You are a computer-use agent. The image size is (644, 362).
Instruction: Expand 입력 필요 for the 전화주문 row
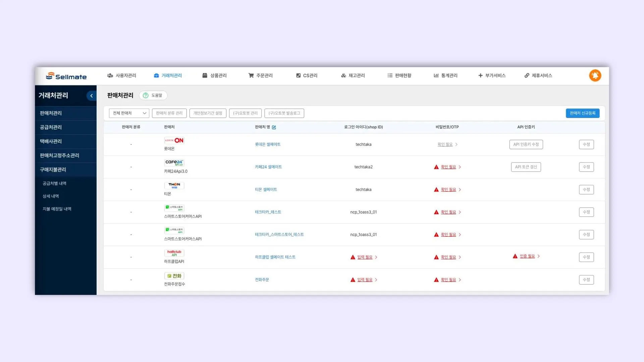365,280
